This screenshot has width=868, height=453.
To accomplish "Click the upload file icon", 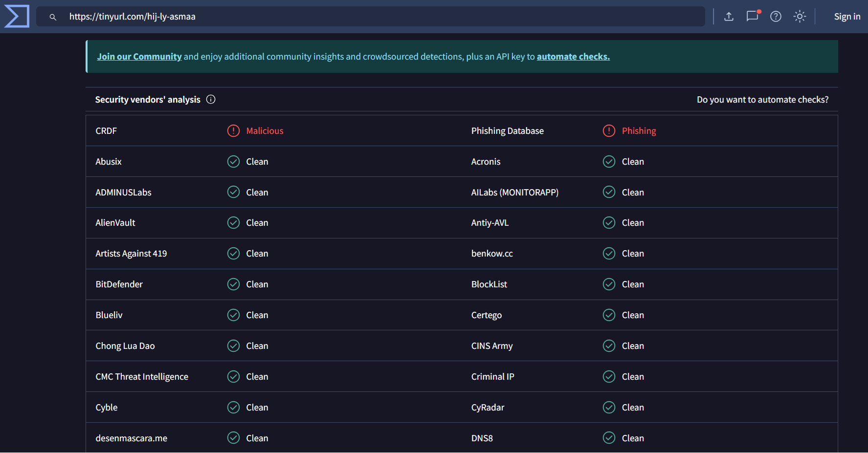I will (729, 17).
